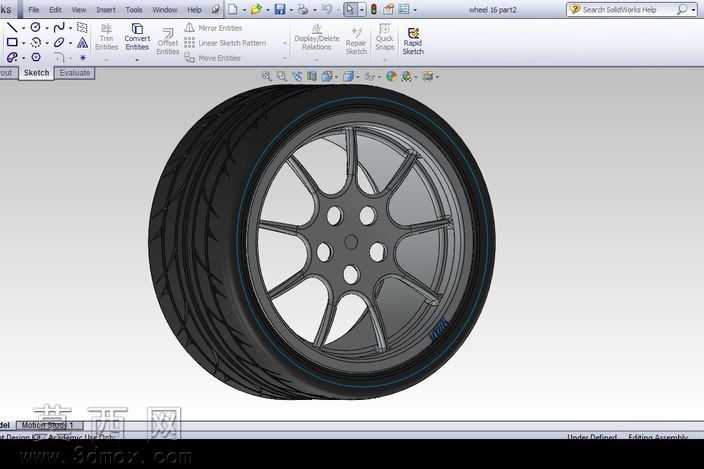This screenshot has width=704, height=469.
Task: Switch to the Evaluate tab
Action: pyautogui.click(x=75, y=73)
